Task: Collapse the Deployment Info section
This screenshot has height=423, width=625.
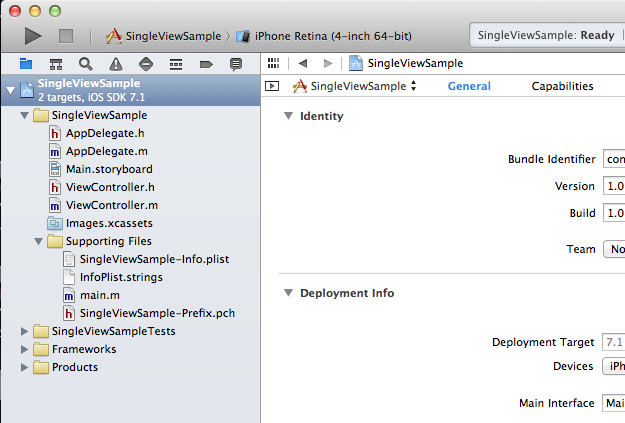Action: [x=288, y=293]
